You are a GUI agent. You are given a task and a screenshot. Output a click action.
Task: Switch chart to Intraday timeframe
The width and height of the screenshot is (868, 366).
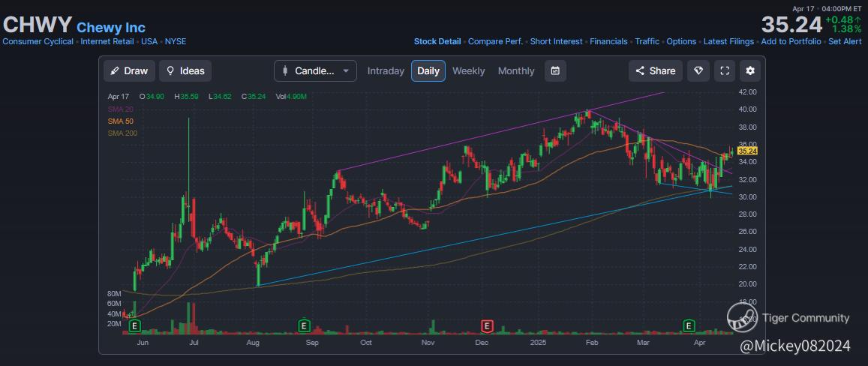[x=386, y=70]
